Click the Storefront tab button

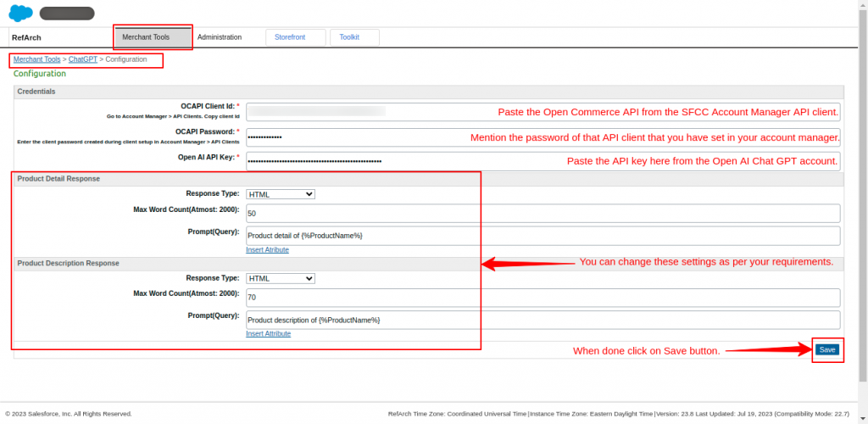296,37
